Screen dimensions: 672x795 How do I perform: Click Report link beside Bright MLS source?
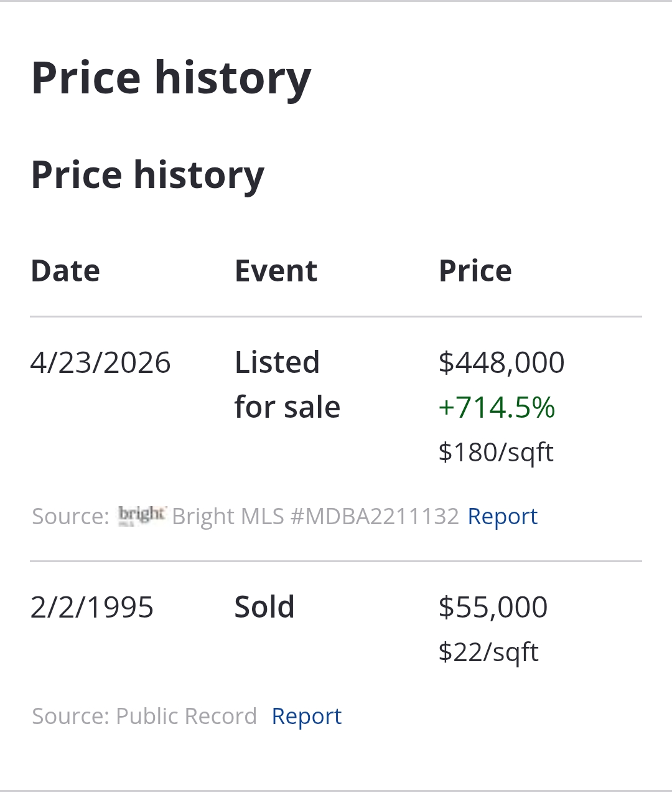(x=502, y=516)
